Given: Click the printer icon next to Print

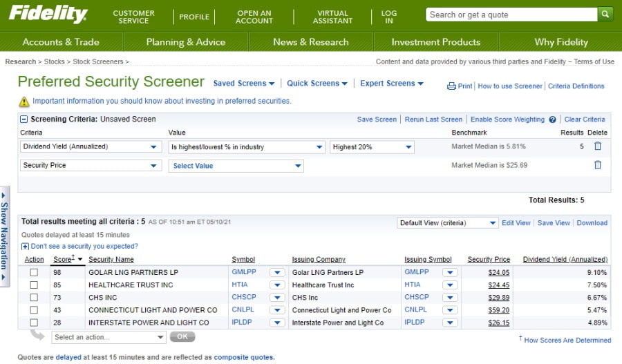Looking at the screenshot, I should click(451, 86).
